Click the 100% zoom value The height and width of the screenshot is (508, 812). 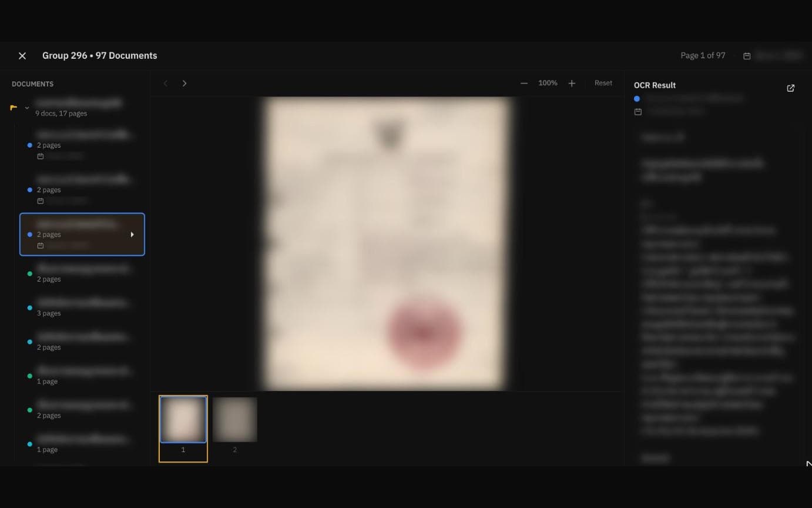coord(548,83)
